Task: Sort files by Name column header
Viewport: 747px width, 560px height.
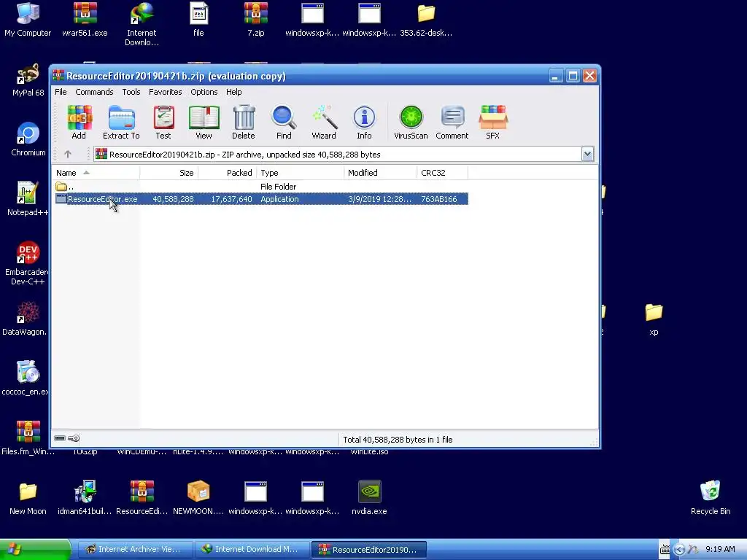Action: (x=96, y=173)
